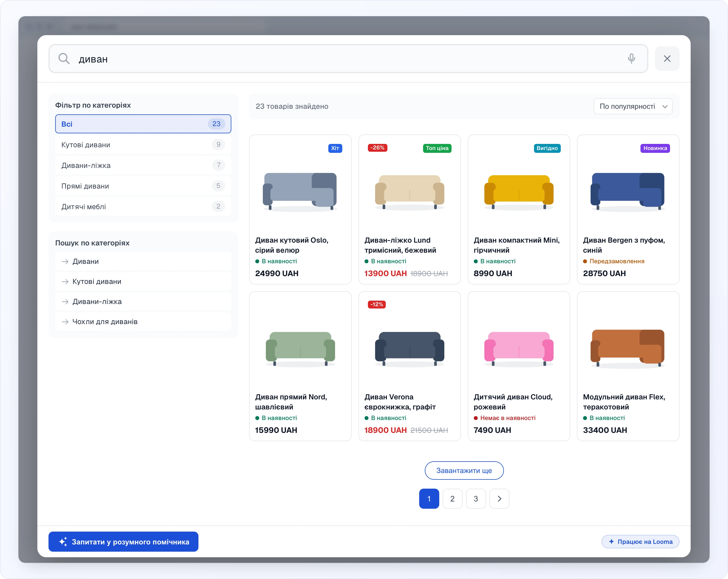Click the Новинка badge on Bergen sofa
The height and width of the screenshot is (579, 728).
[x=655, y=148]
